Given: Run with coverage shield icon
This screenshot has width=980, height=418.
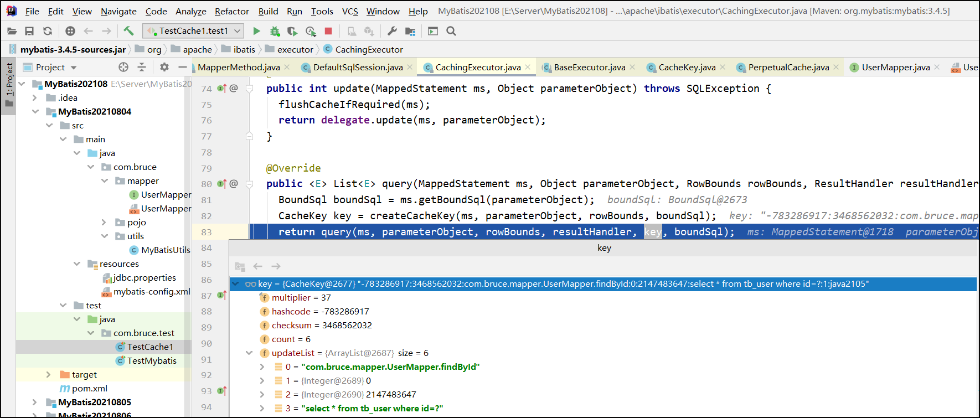Looking at the screenshot, I should click(292, 32).
